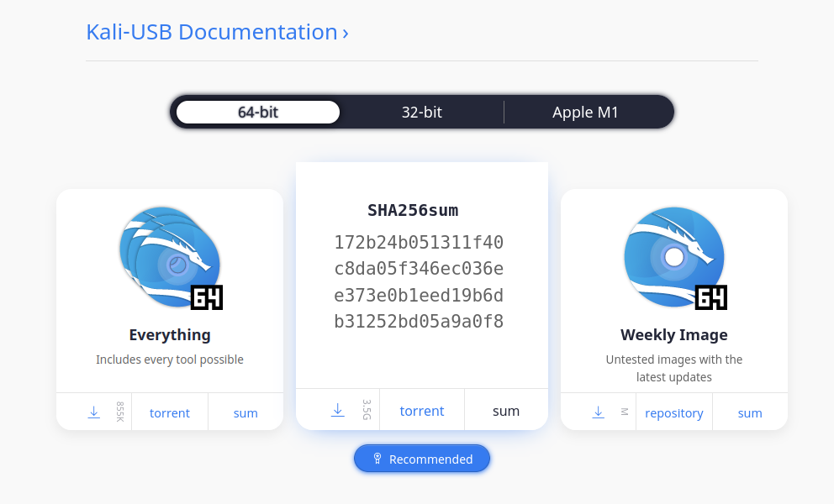
Task: Click the Weekly Image disc icon
Action: click(674, 257)
